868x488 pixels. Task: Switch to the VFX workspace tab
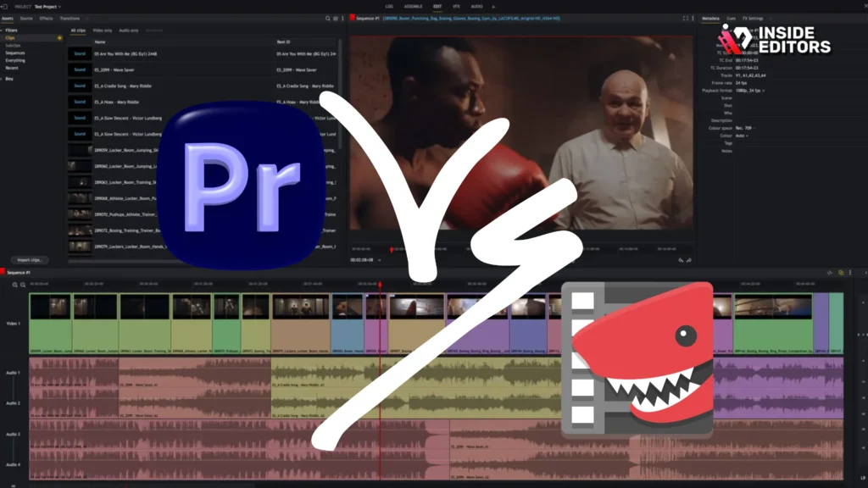[x=456, y=7]
